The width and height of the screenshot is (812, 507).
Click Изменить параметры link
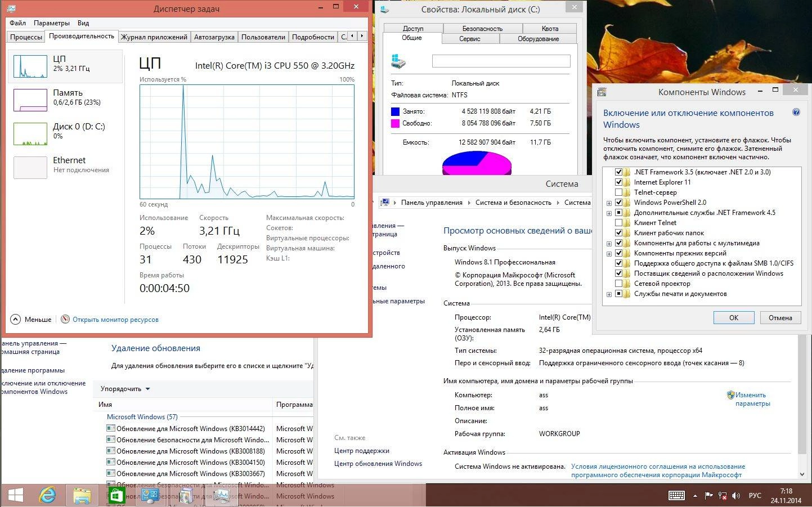tap(752, 399)
